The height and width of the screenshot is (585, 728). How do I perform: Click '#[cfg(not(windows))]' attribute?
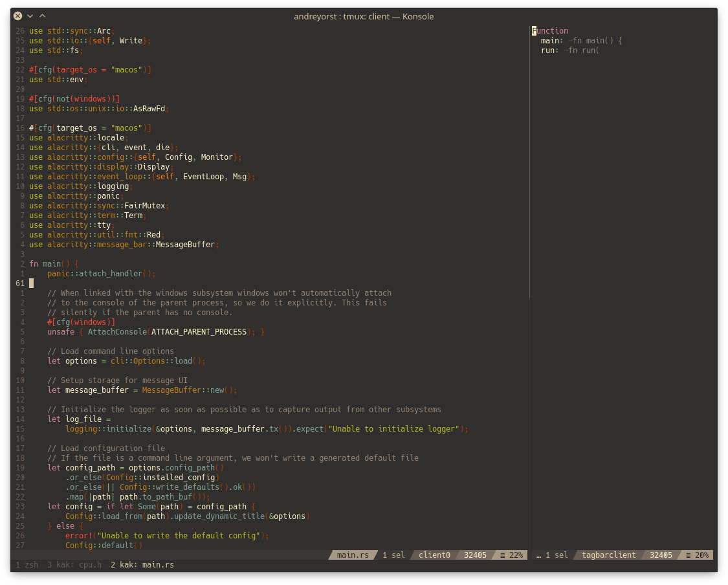point(74,99)
